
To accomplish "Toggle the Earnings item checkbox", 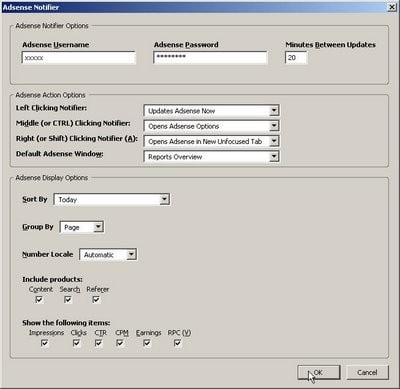I will pos(147,343).
